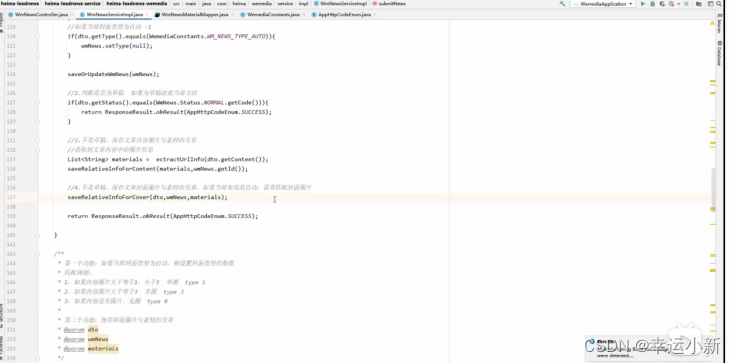Collapse the if block at line 120
The width and height of the screenshot is (736, 364).
click(x=38, y=36)
